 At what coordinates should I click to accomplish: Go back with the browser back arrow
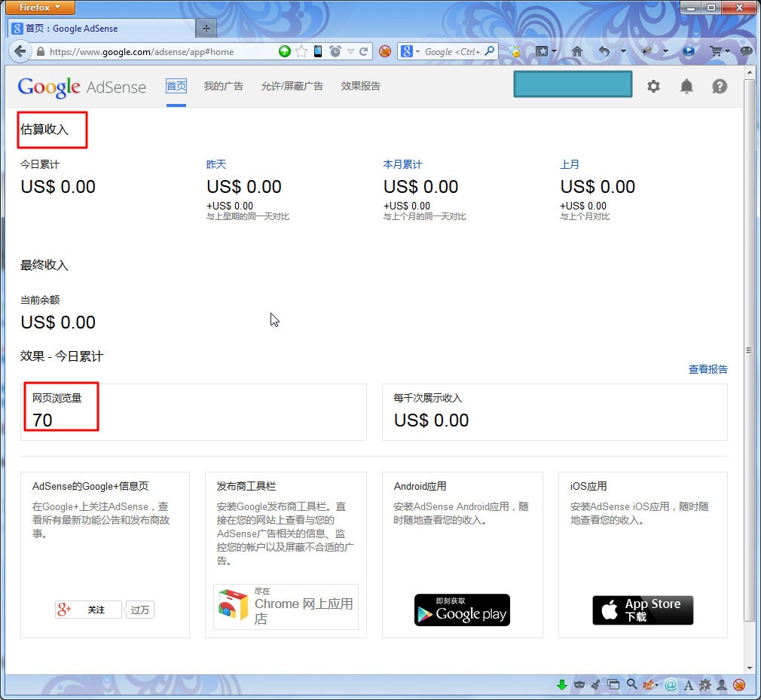click(x=20, y=51)
